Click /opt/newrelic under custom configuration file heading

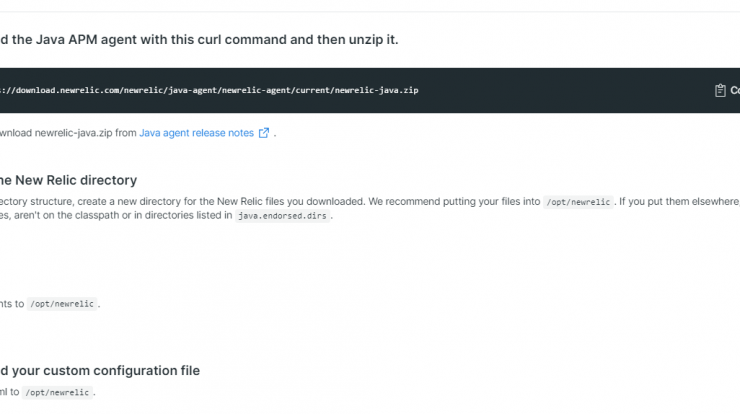[x=57, y=392]
